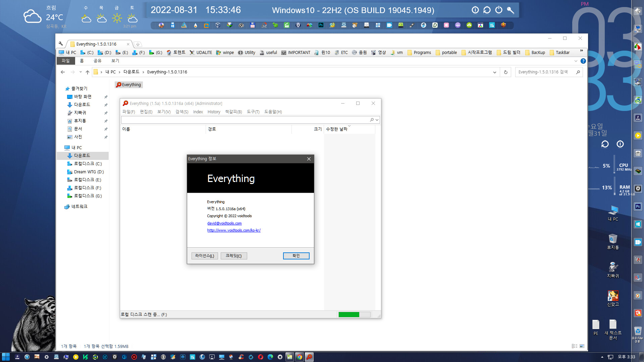This screenshot has height=362, width=644.
Task: Select Dream WTG (D:) in navigation tree
Action: coord(89,172)
